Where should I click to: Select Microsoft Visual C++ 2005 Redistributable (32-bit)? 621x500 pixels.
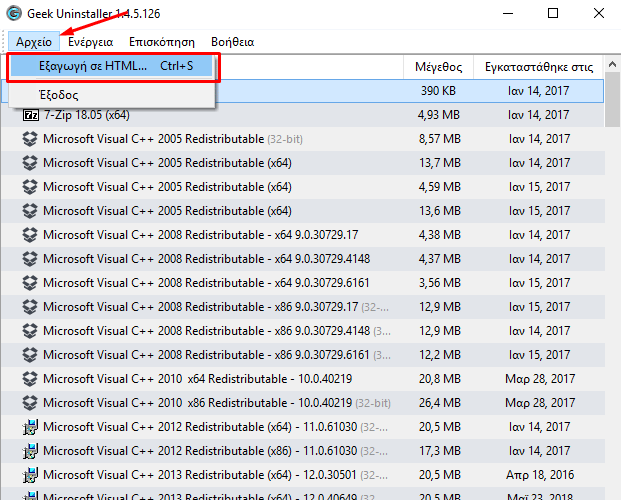303,139
